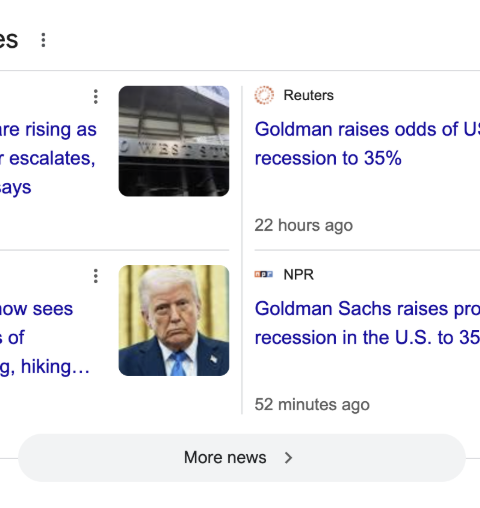The image size is (480, 508).
Task: Click the 'recession to 35%' headline line
Action: (x=328, y=158)
